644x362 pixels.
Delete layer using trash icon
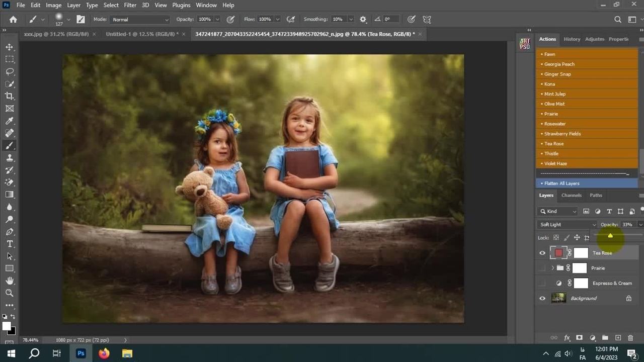(x=630, y=338)
